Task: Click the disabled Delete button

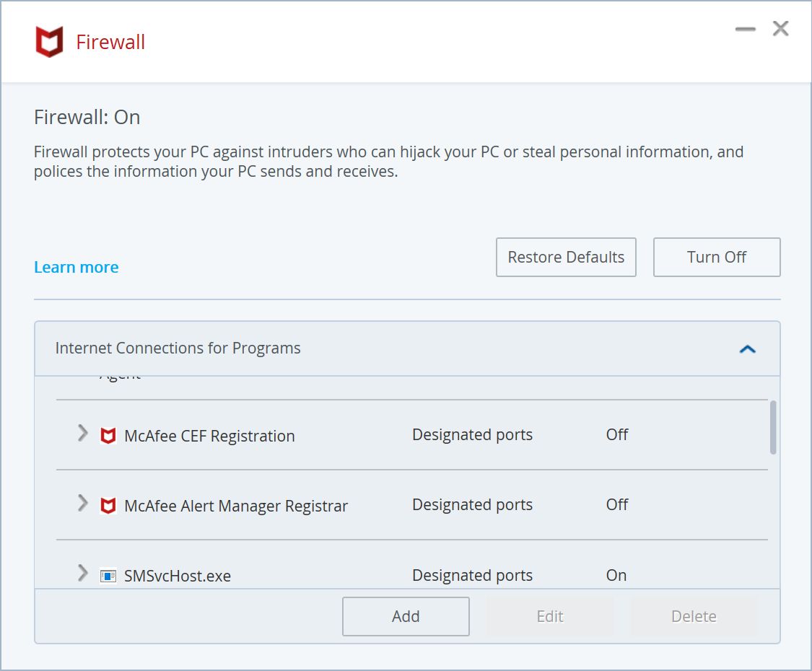Action: coord(694,616)
